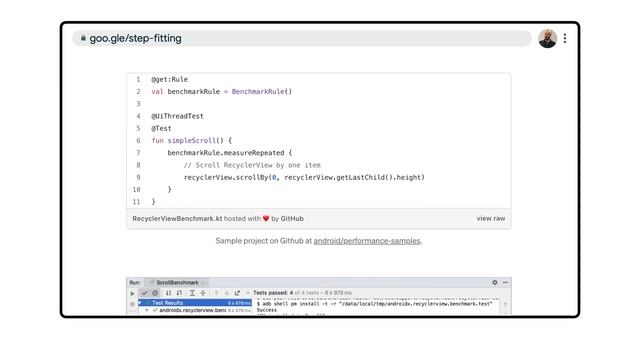Click the 'recyclerView.scrollBy' code line
This screenshot has width=640, height=360.
point(304,177)
